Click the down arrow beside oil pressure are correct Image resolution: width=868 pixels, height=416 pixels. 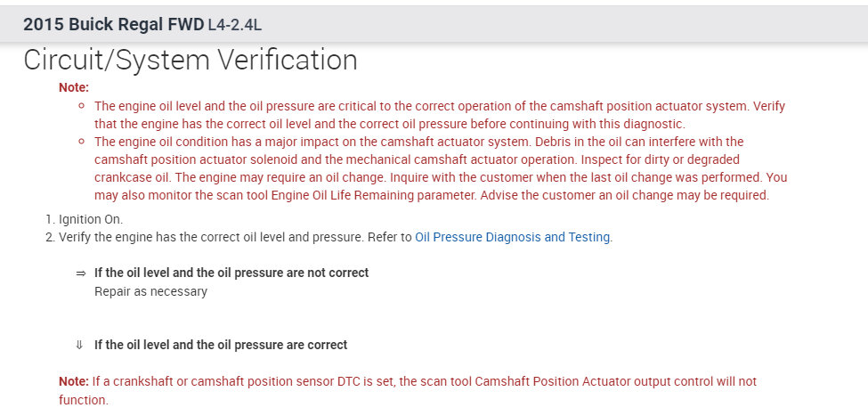(80, 345)
